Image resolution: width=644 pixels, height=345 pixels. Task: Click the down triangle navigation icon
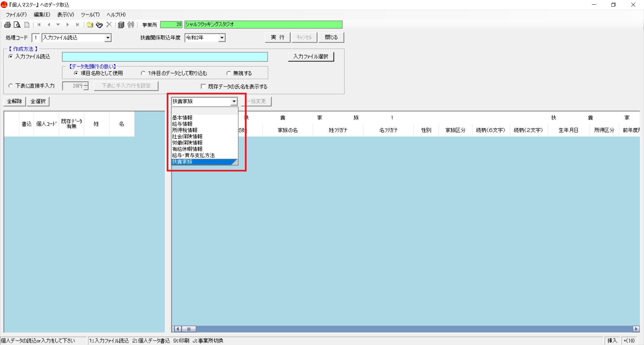(58, 25)
